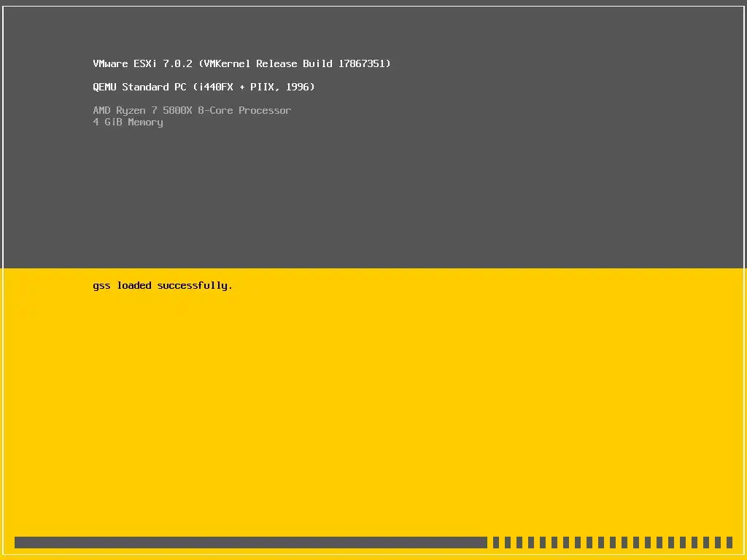Click the AMD Ryzen 7 5800X processor line
The width and height of the screenshot is (747, 560).
point(192,111)
